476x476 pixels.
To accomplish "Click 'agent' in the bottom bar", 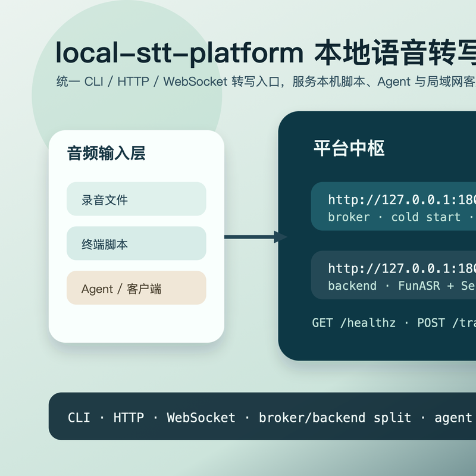I will pyautogui.click(x=453, y=418).
